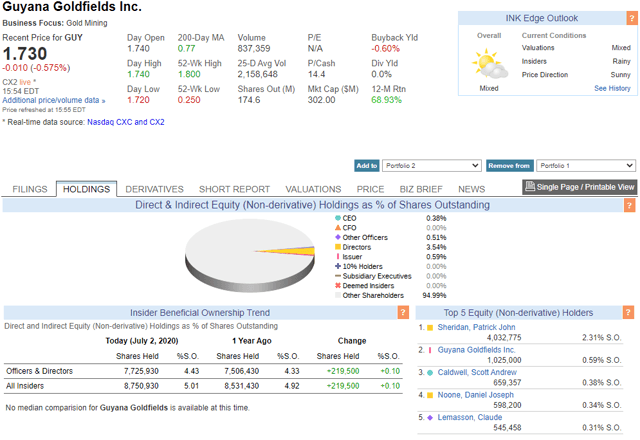Click the Other Shareholders grey swatch
This screenshot has width=640, height=440.
[338, 295]
